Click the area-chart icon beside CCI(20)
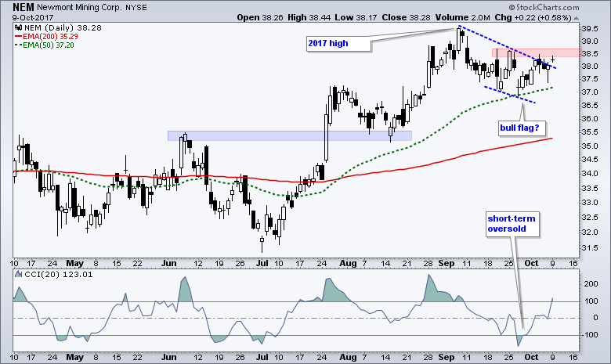Screen dimensions: 611x364 point(18,274)
